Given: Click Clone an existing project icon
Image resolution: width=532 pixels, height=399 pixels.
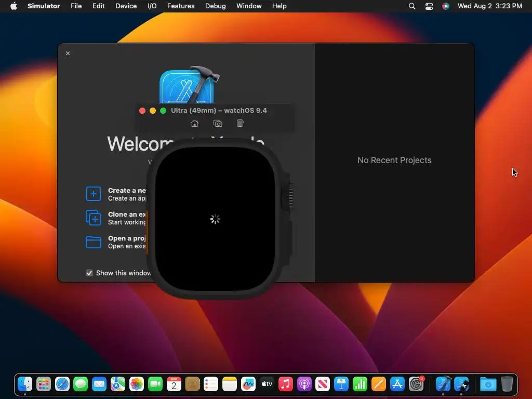Looking at the screenshot, I should [x=94, y=218].
